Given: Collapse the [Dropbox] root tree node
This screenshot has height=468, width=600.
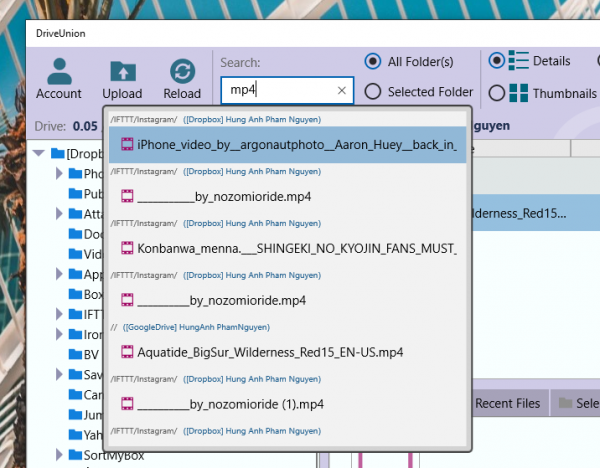Looking at the screenshot, I should [39, 153].
